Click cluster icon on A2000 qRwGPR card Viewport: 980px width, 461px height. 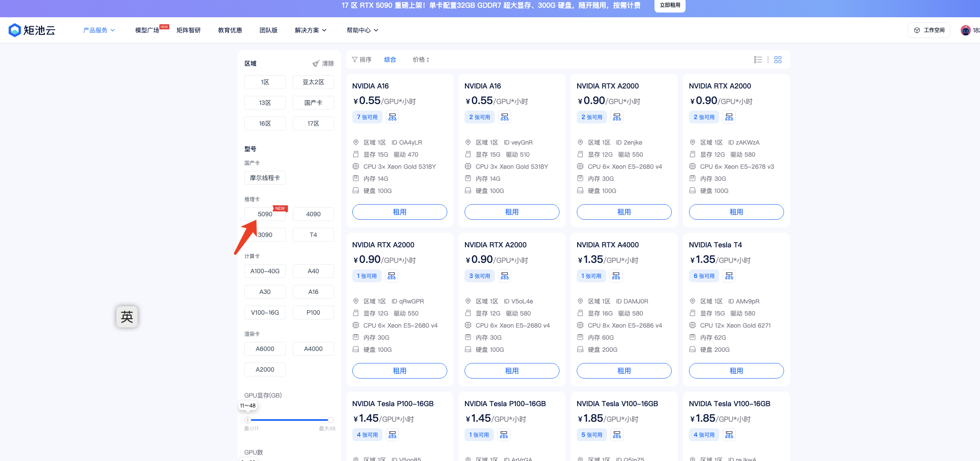coord(392,276)
